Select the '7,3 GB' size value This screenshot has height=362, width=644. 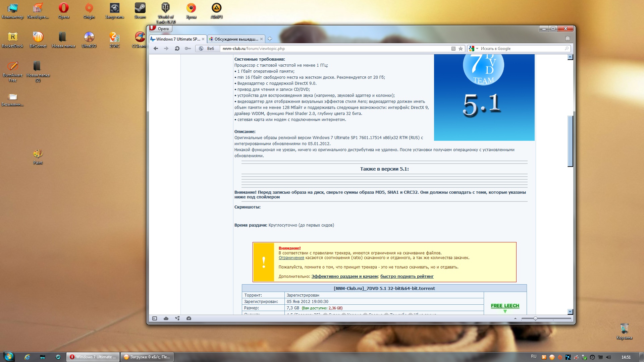coord(292,308)
